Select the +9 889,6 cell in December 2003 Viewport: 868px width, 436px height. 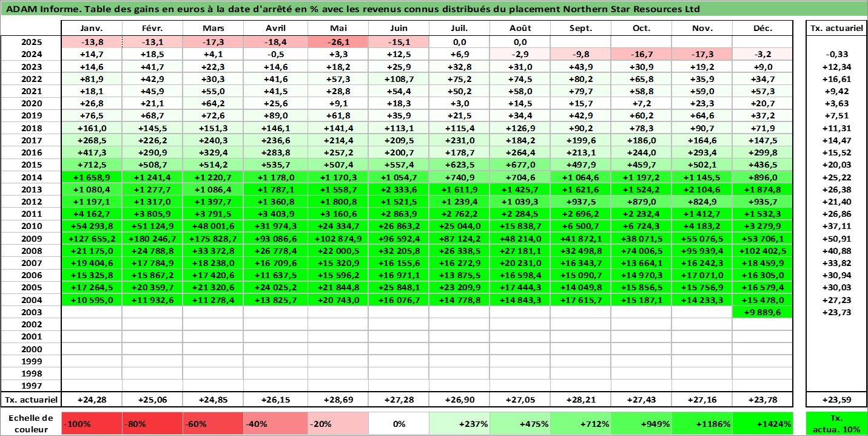763,312
